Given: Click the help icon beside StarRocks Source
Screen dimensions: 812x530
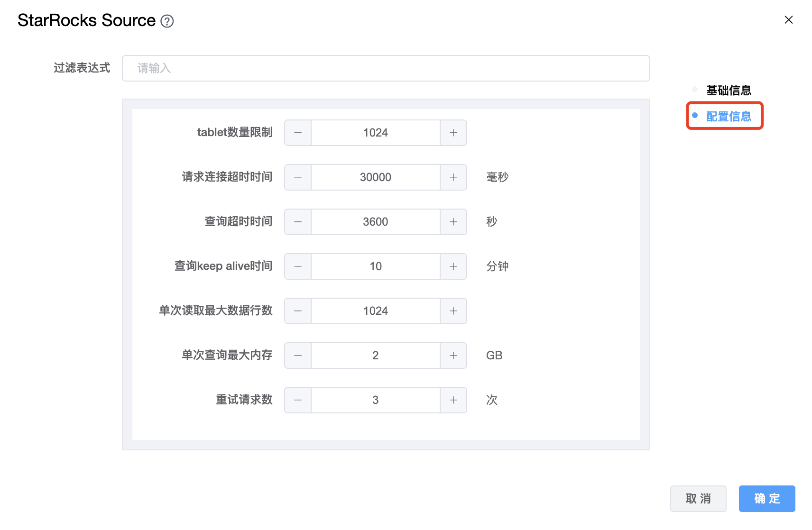Looking at the screenshot, I should (167, 21).
